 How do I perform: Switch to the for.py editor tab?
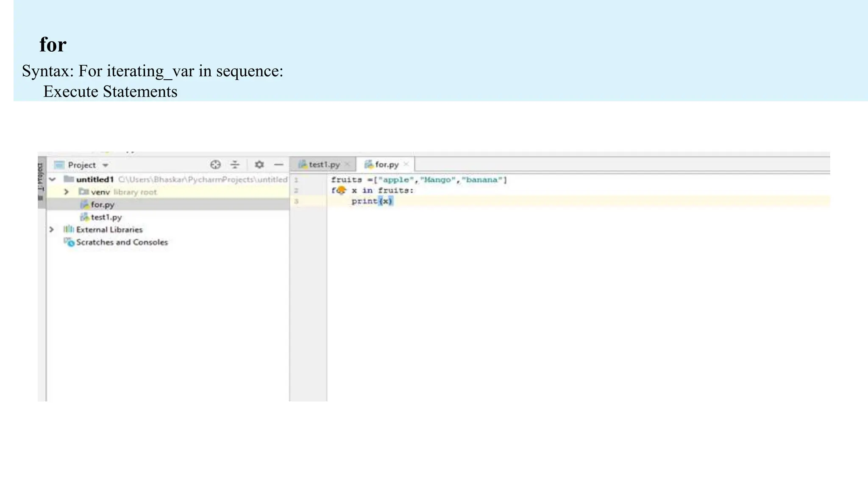pyautogui.click(x=387, y=164)
